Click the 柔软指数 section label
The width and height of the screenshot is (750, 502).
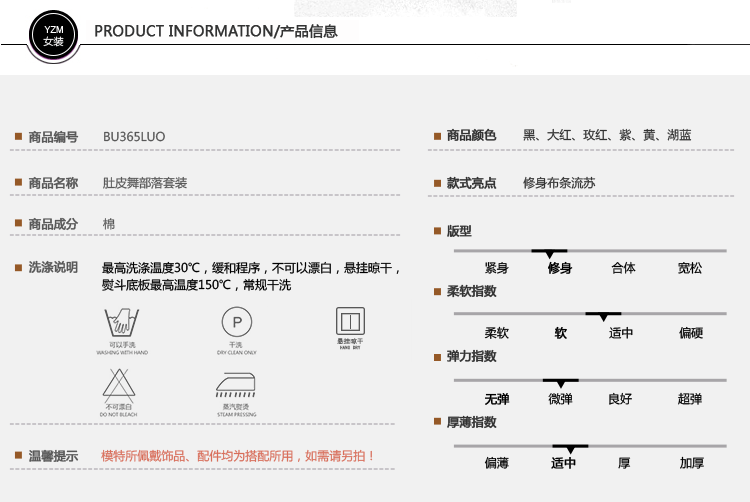coord(471,291)
